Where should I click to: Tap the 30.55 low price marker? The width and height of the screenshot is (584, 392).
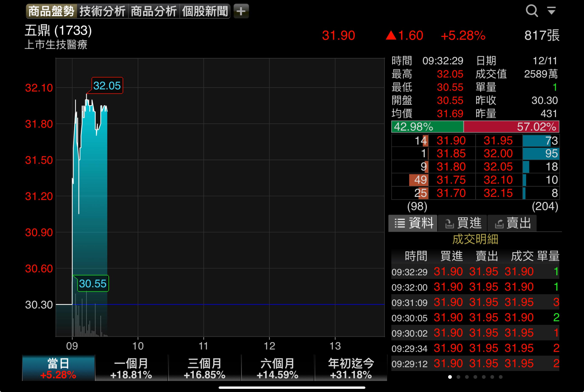click(93, 284)
